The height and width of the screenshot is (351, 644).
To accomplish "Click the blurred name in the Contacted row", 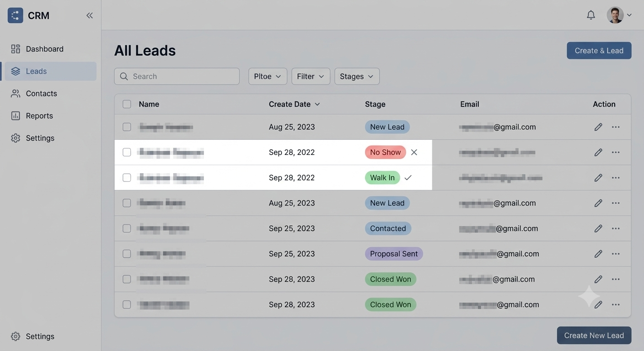I will pos(163,229).
